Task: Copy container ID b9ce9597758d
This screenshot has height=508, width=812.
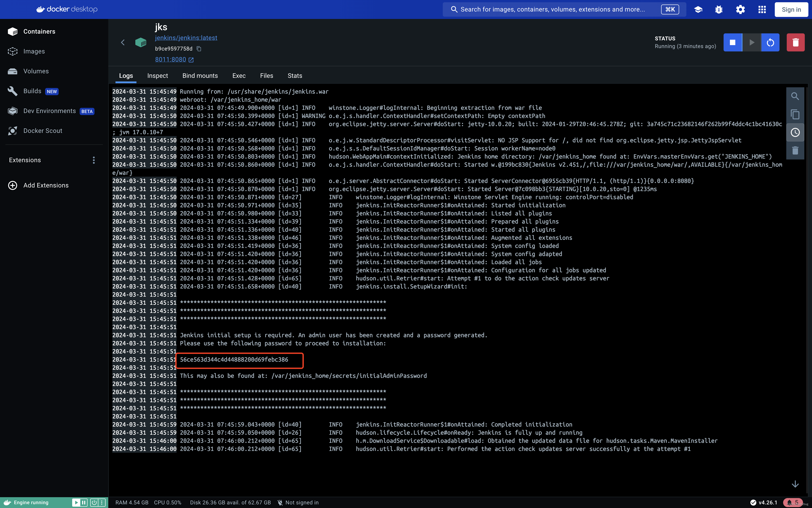Action: coord(199,49)
